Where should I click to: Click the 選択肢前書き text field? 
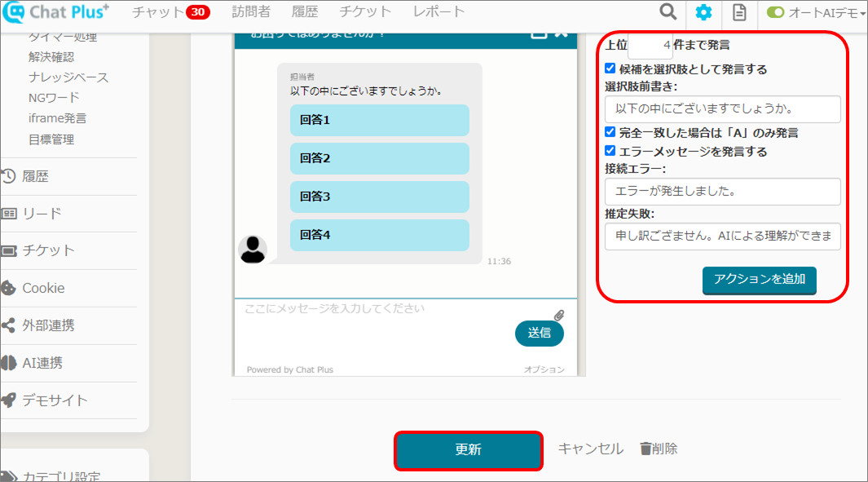tap(722, 108)
